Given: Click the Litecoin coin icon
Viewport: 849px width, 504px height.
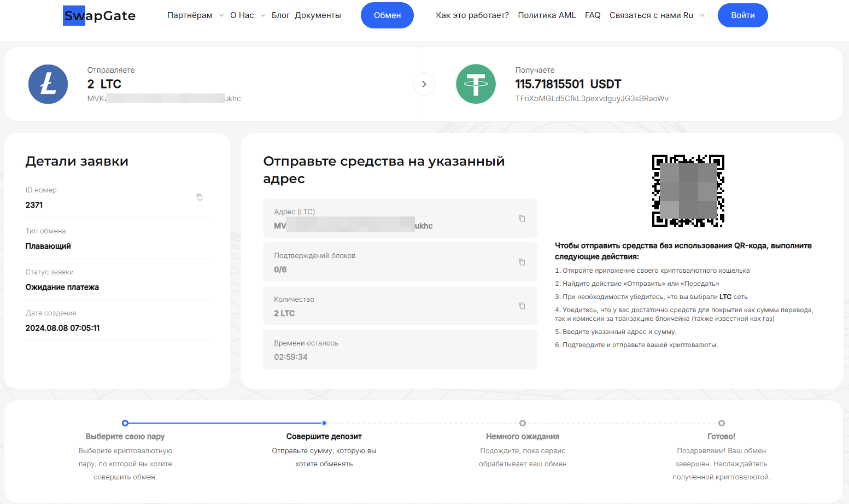Looking at the screenshot, I should click(48, 84).
